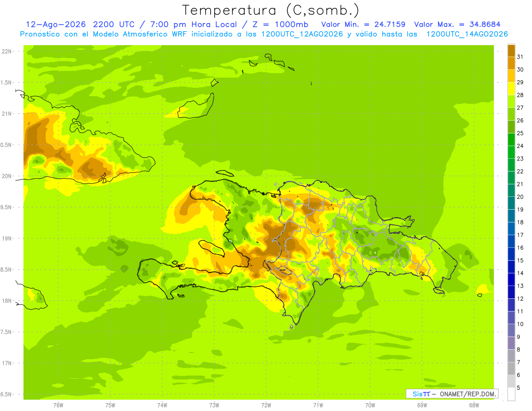Click the white legend swatch below 5

pos(511,394)
